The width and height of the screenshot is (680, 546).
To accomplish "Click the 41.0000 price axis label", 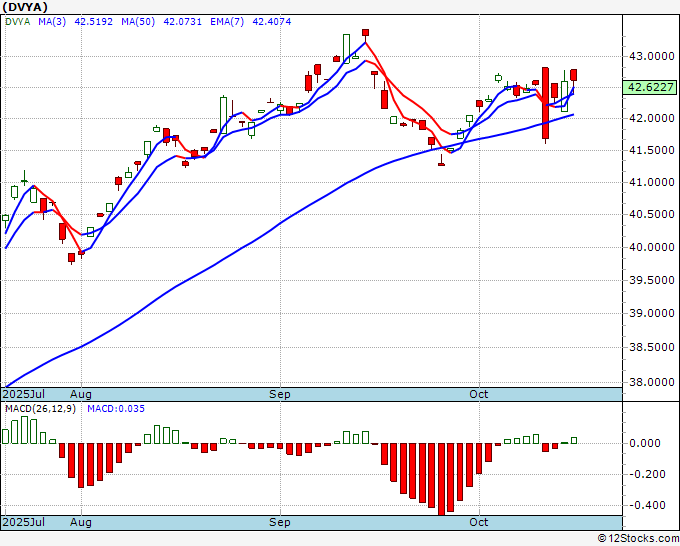I will pos(651,183).
